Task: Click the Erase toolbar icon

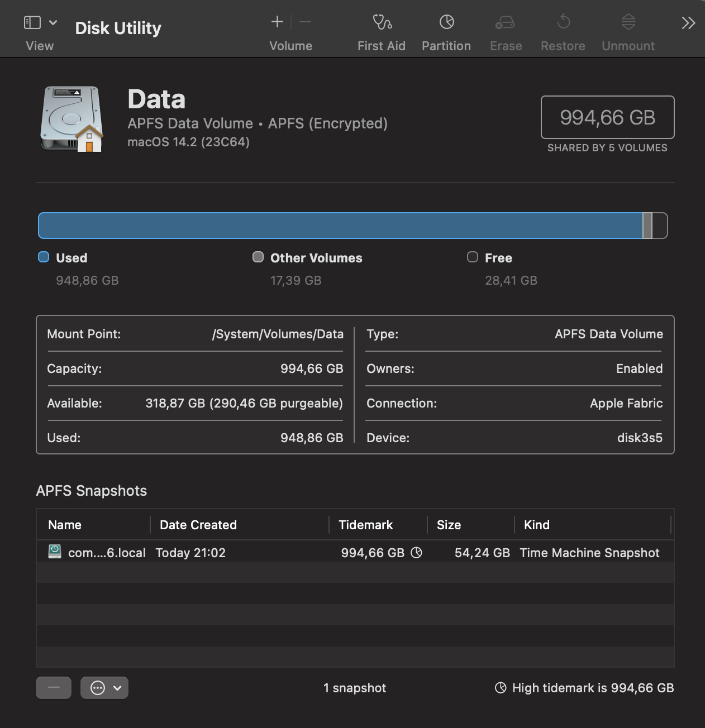Action: [x=505, y=22]
